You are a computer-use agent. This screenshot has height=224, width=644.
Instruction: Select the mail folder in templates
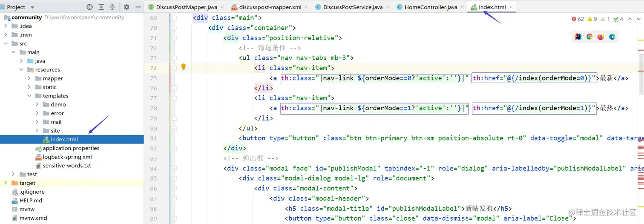[56, 122]
